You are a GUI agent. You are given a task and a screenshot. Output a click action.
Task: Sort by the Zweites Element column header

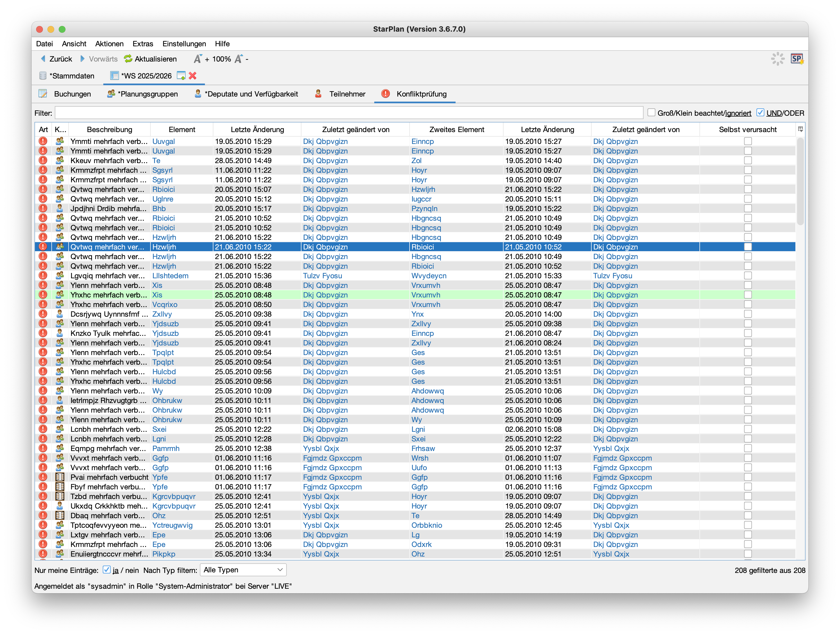(x=456, y=130)
